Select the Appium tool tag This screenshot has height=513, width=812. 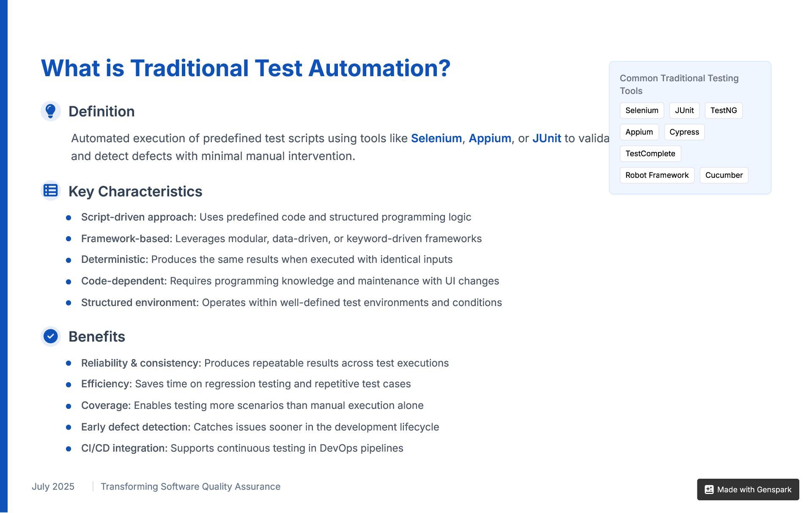coord(639,132)
